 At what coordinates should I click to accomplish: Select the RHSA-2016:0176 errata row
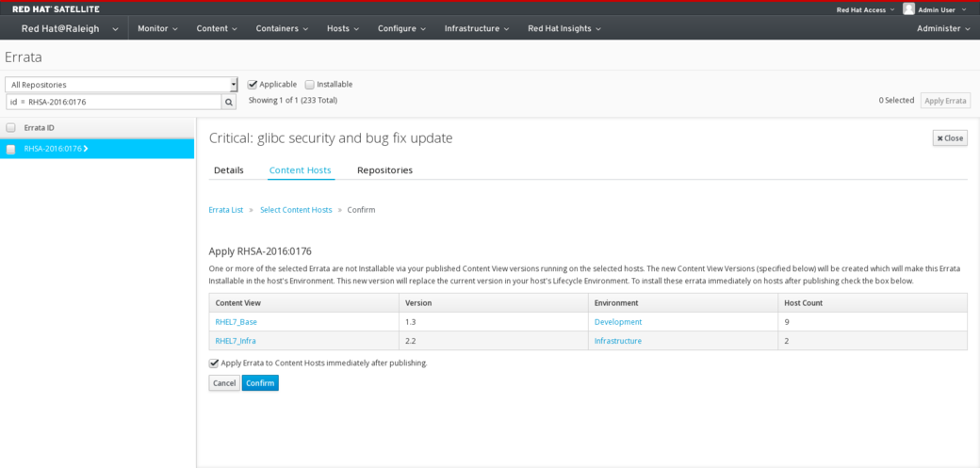(97, 149)
